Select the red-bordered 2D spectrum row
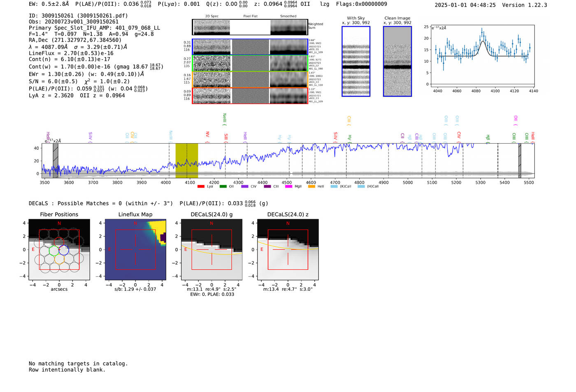Image resolution: width=576 pixels, height=392 pixels. pos(250,96)
